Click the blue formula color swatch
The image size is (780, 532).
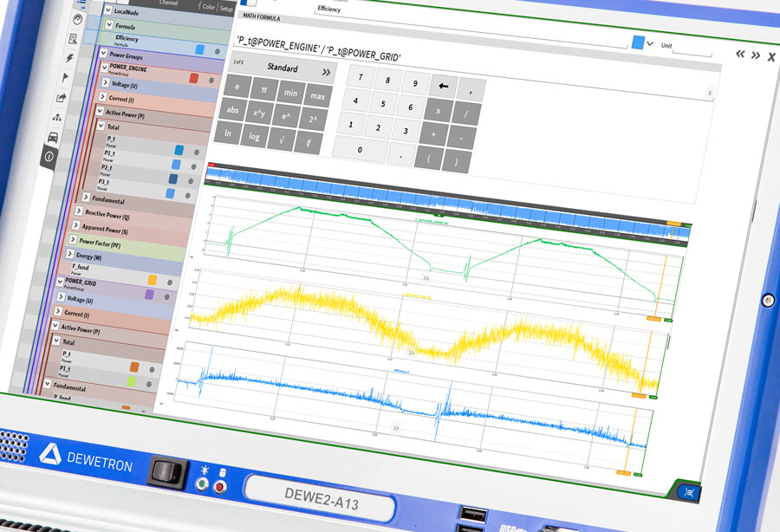(638, 42)
